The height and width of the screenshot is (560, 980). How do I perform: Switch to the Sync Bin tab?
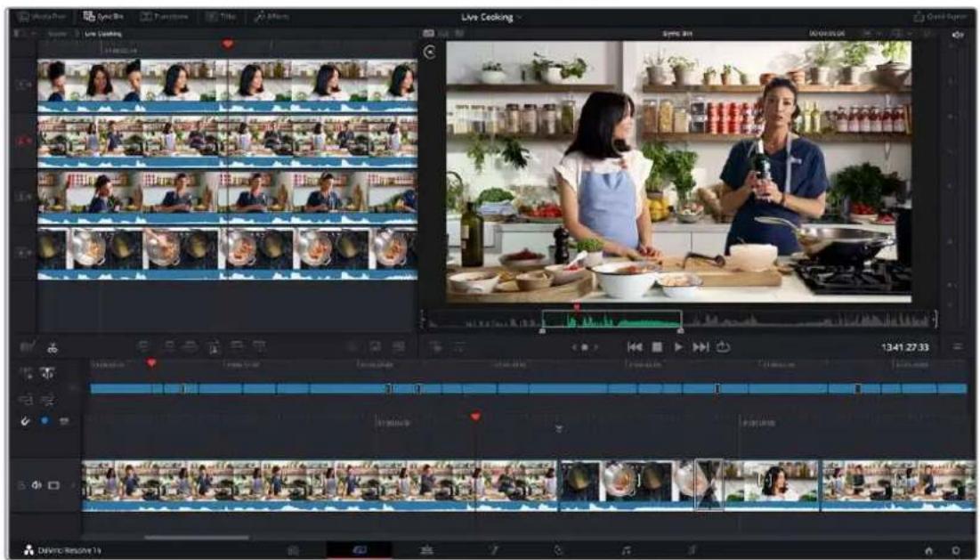tap(104, 17)
